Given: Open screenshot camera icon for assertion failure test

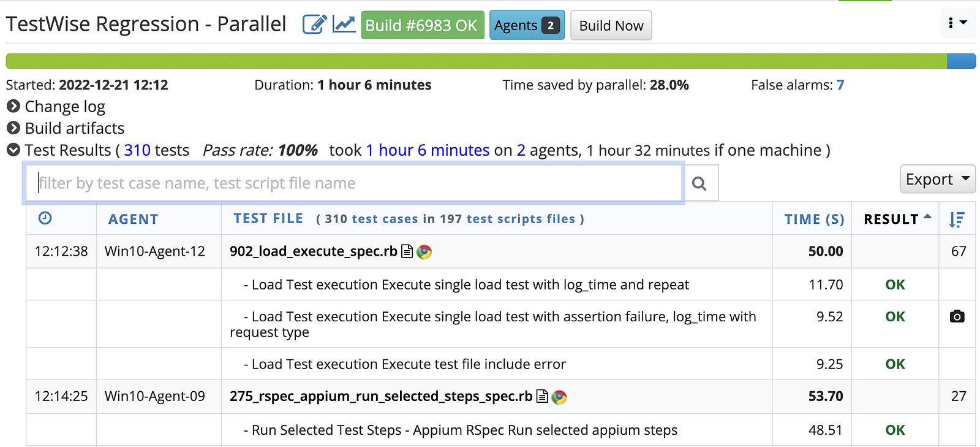Looking at the screenshot, I should (957, 316).
